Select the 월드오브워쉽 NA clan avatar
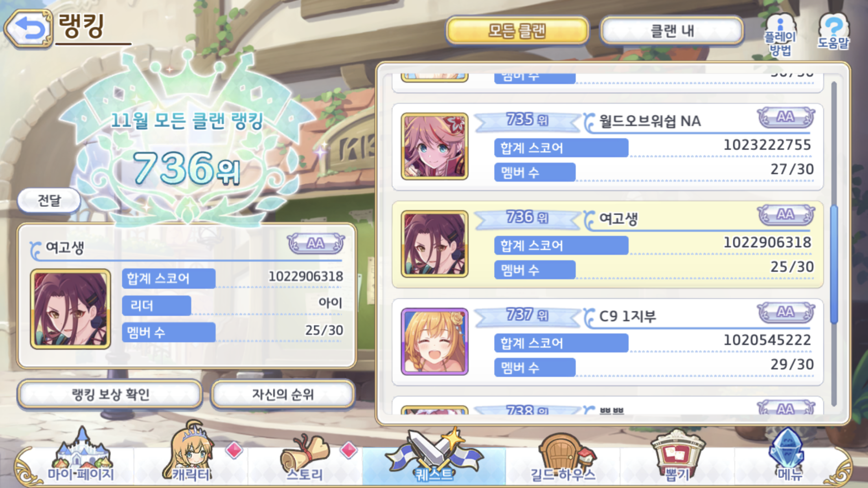 click(x=434, y=146)
